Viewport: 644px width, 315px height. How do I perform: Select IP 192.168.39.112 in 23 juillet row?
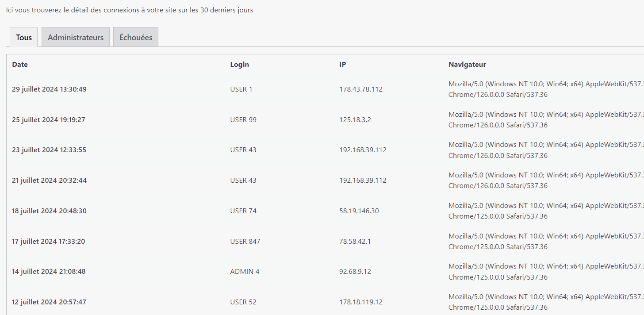[x=363, y=150]
